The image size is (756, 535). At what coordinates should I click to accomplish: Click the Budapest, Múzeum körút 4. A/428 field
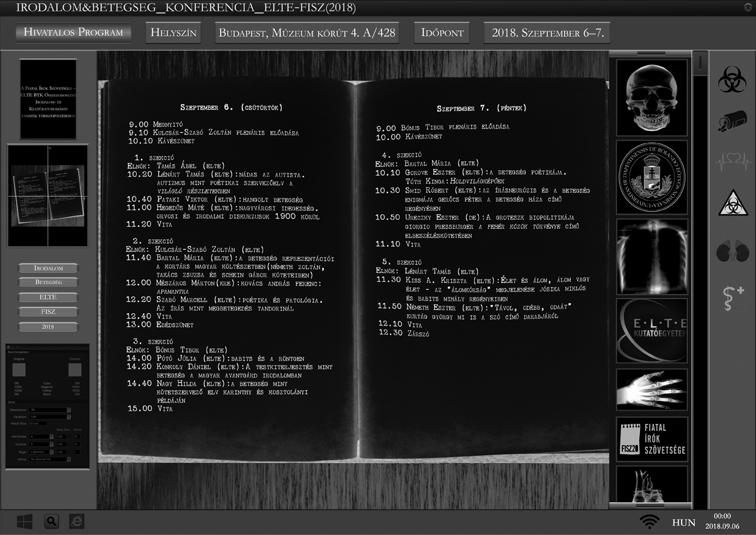click(x=307, y=33)
